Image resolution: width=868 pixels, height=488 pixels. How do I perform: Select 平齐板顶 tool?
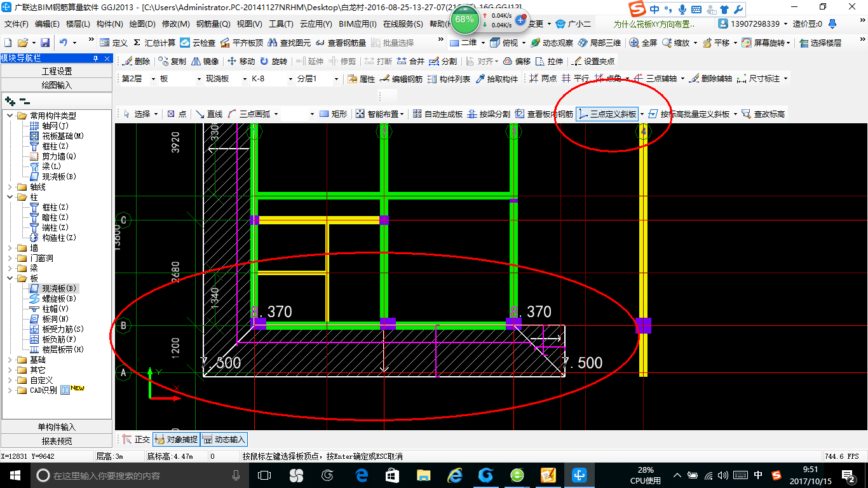click(x=241, y=43)
